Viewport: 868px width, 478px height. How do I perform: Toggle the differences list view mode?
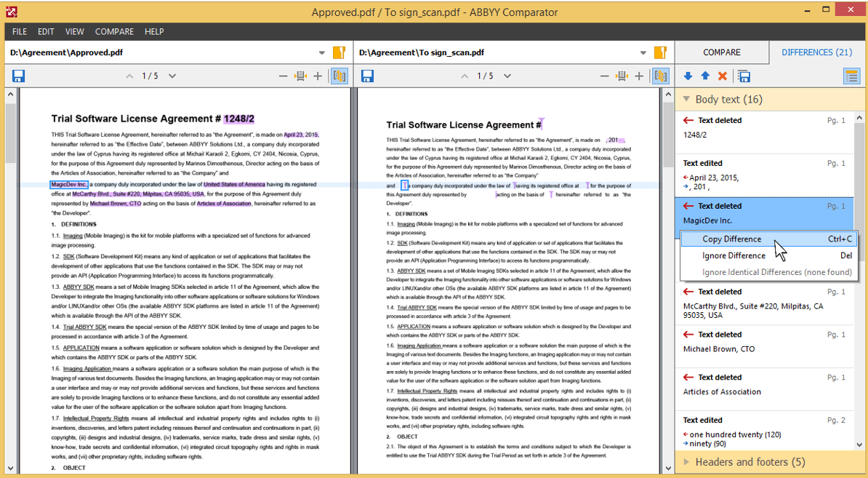[851, 76]
